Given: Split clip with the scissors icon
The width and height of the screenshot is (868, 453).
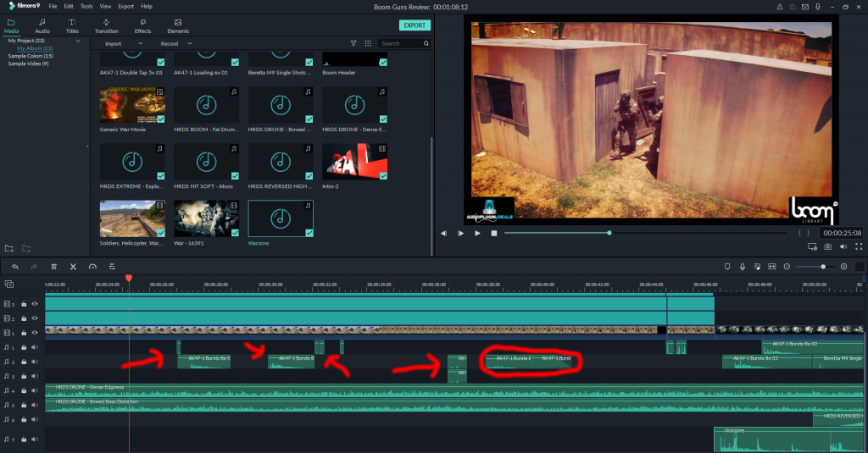Looking at the screenshot, I should click(x=73, y=267).
